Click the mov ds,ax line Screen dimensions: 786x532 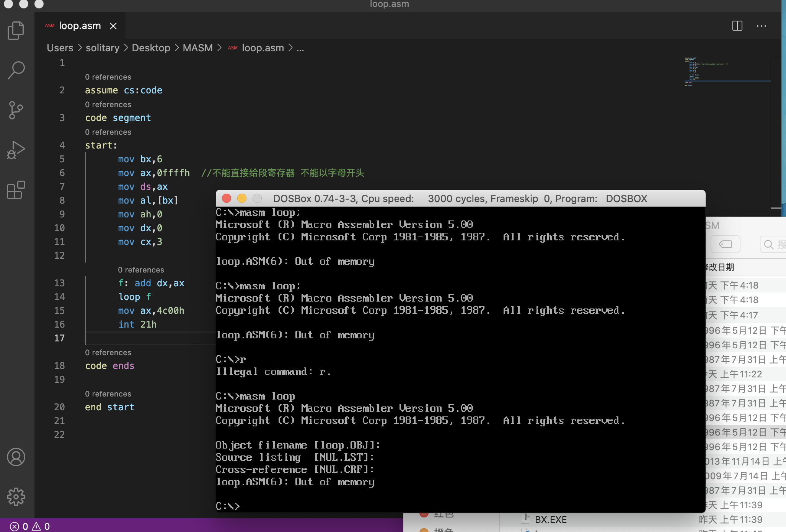point(143,187)
